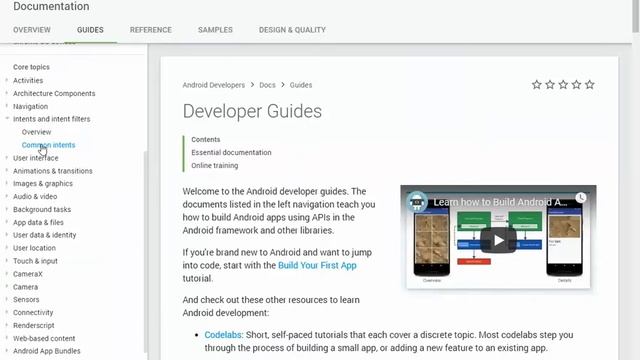Screen dimensions: 640x360
Task: Go to the Docs breadcrumb
Action: point(267,85)
